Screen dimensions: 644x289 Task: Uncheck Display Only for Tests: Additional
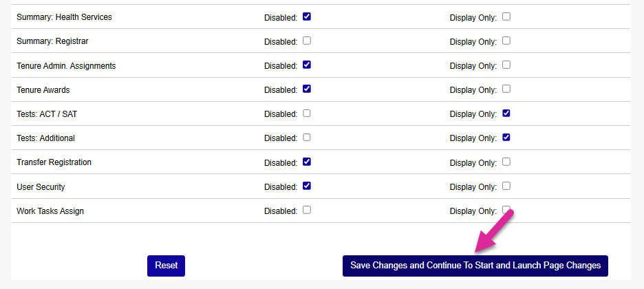[506, 137]
